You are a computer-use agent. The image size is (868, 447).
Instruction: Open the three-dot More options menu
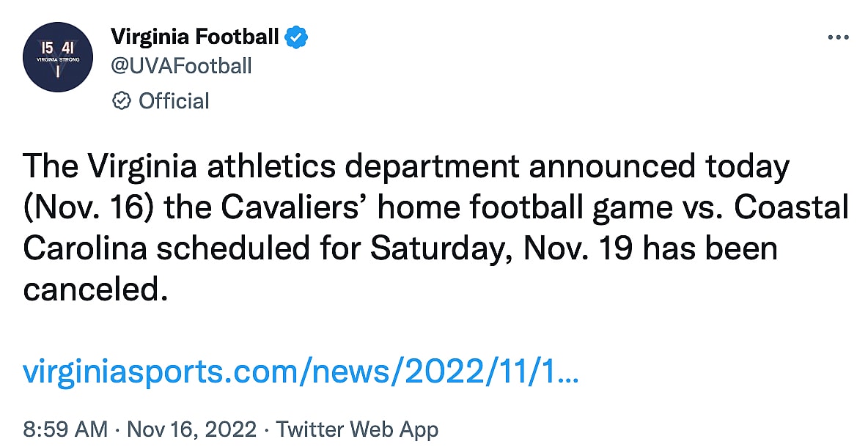coord(837,37)
